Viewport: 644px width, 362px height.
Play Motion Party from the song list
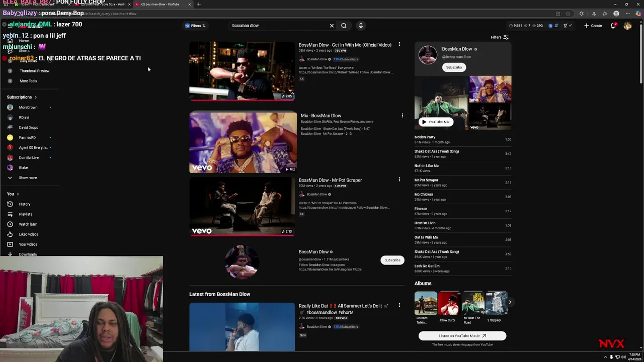tap(463, 139)
